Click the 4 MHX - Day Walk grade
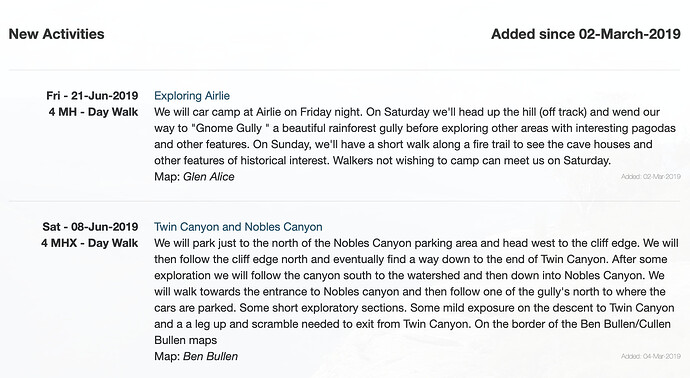This screenshot has width=690, height=378. coord(89,243)
